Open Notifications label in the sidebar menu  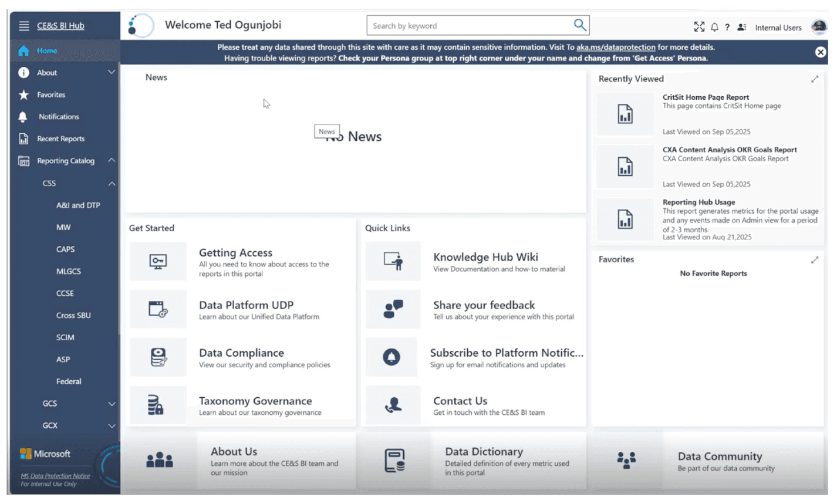point(59,117)
